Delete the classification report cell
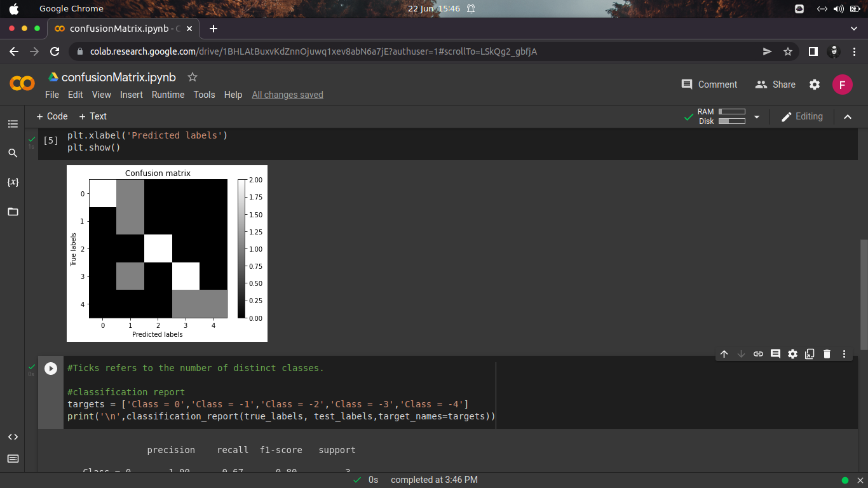This screenshot has width=868, height=488. pyautogui.click(x=827, y=354)
